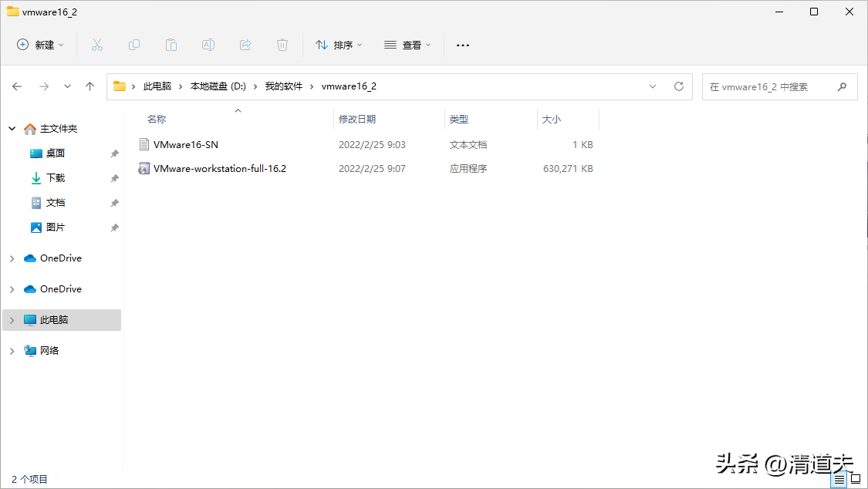
Task: Select the VMware16-SN text file
Action: pyautogui.click(x=185, y=144)
